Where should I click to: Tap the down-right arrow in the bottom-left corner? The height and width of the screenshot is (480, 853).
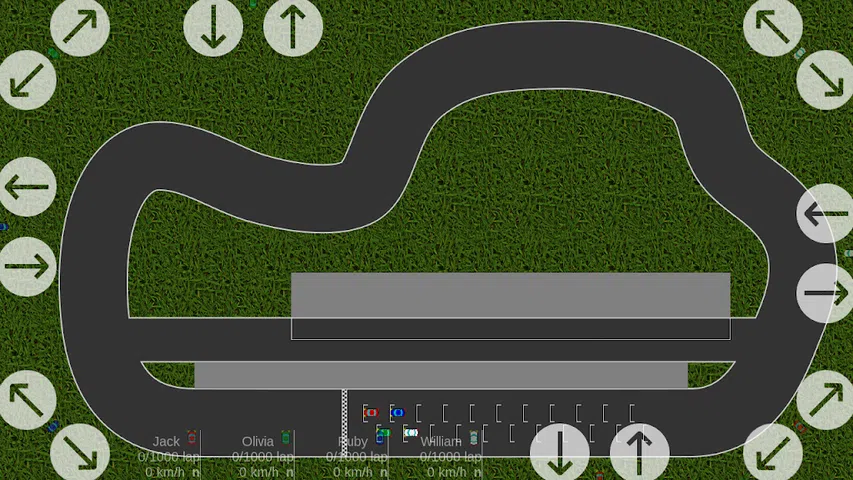pyautogui.click(x=80, y=452)
